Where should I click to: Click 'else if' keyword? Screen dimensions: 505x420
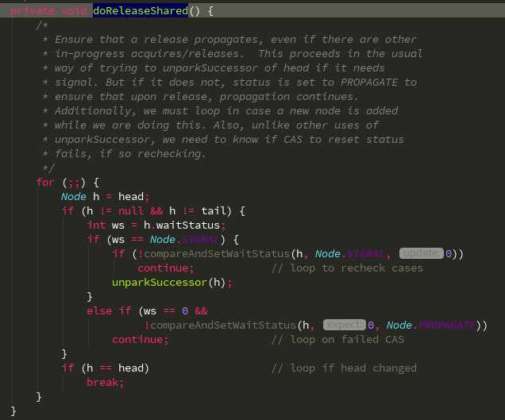pyautogui.click(x=109, y=311)
